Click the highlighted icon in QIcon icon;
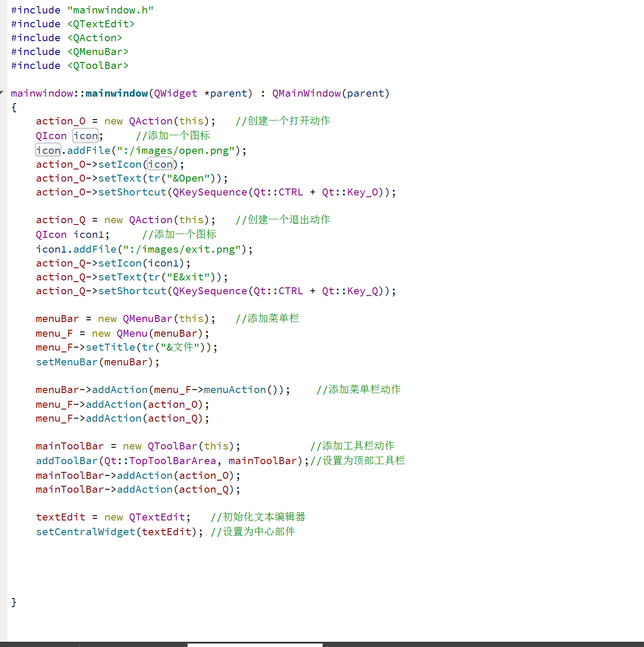Image resolution: width=644 pixels, height=647 pixels. click(x=86, y=136)
